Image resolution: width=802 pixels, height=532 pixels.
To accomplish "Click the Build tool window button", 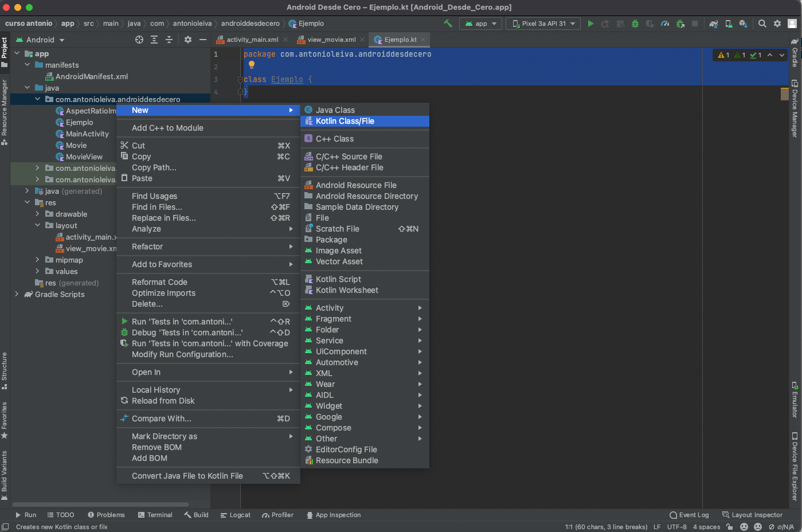I will 196,515.
